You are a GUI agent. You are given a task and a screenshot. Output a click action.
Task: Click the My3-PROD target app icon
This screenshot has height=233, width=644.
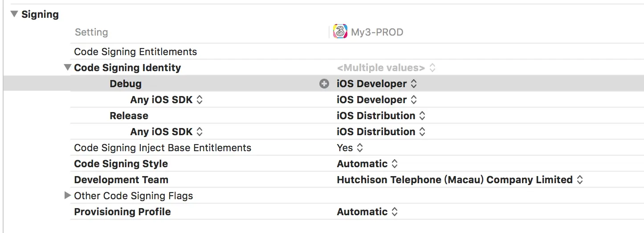click(x=340, y=32)
